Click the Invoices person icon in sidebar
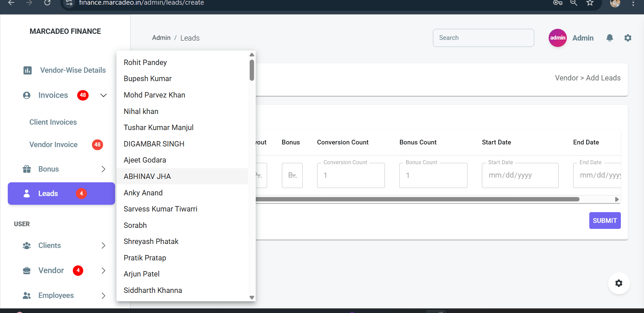Screen dimensions: 644x313 (x=26, y=95)
